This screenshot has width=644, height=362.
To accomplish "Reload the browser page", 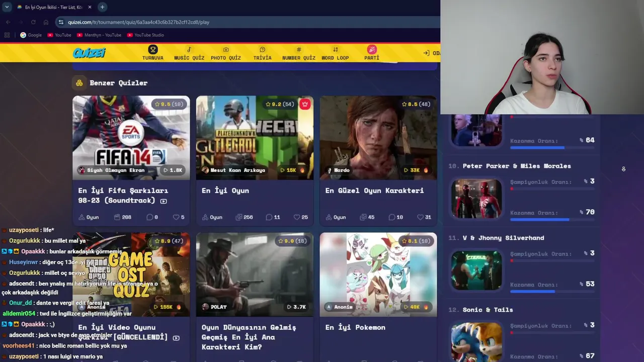I will click(x=33, y=22).
